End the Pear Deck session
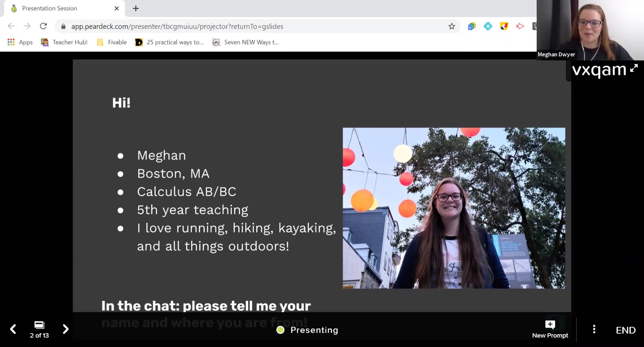 coord(625,330)
